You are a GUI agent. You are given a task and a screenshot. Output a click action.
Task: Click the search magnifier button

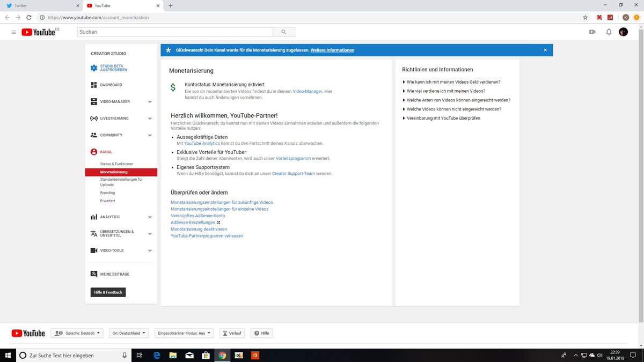click(x=283, y=32)
